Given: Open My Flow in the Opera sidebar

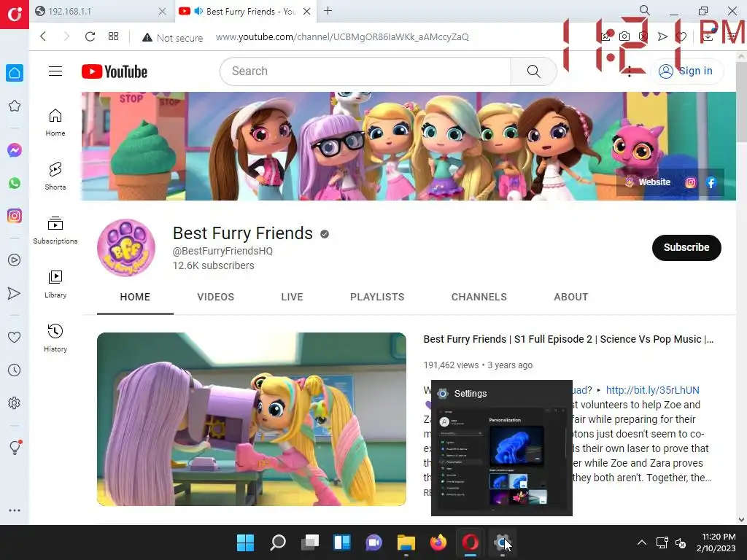Looking at the screenshot, I should point(15,293).
